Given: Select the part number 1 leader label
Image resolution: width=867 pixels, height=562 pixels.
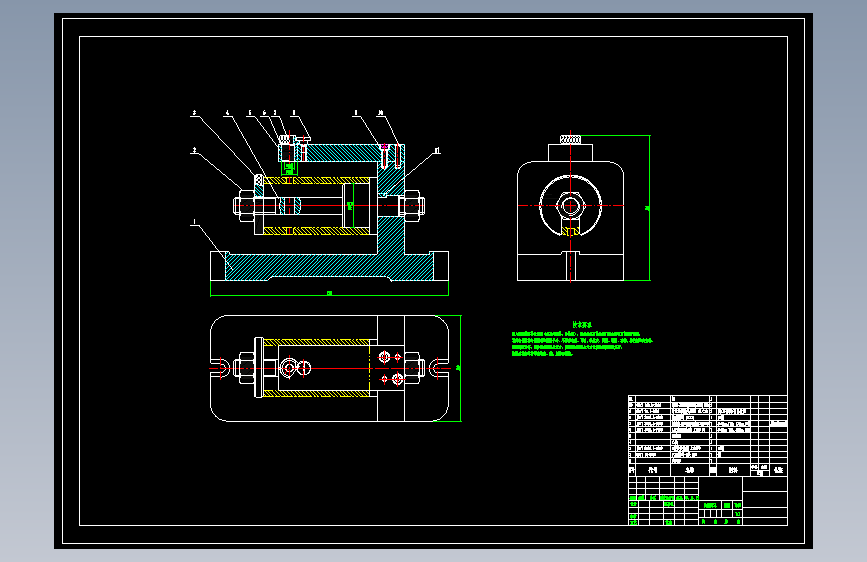Looking at the screenshot, I should pos(194,222).
